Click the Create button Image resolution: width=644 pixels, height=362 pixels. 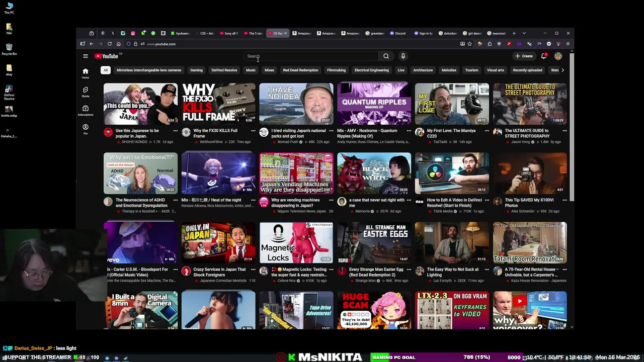click(x=524, y=56)
